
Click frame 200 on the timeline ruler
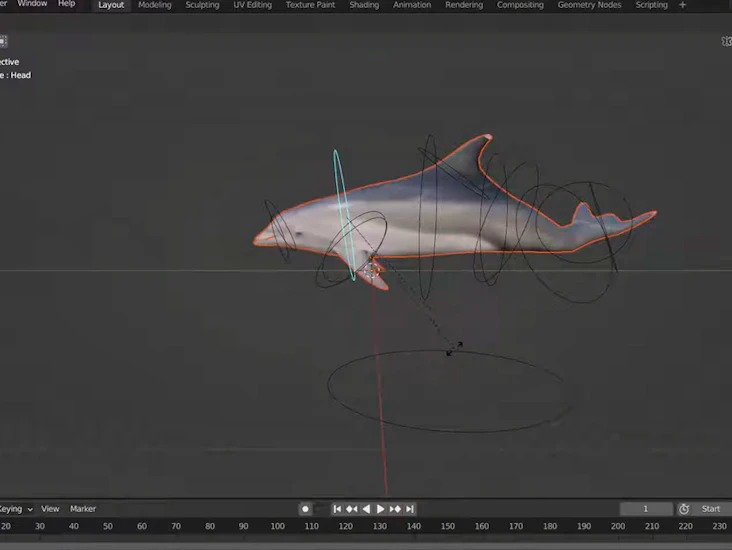click(618, 526)
